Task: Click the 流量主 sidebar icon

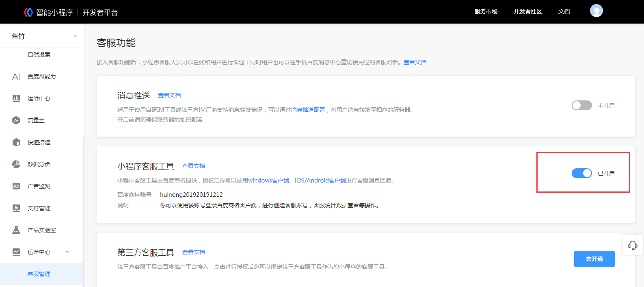Action: (x=16, y=120)
